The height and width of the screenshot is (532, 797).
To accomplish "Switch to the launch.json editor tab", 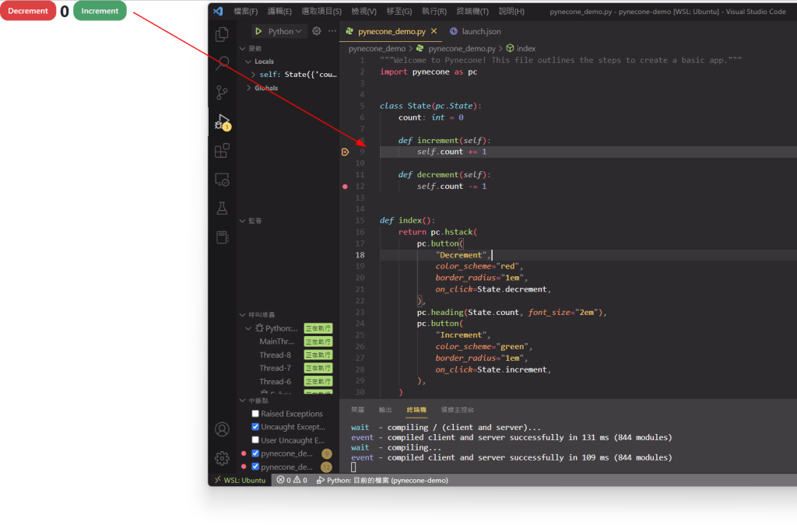I will pyautogui.click(x=476, y=31).
